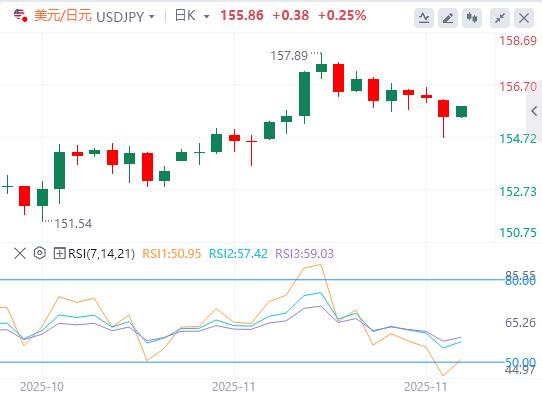Expand the right side panel chevron
Viewport: 542px width, 398px height.
coord(534,111)
